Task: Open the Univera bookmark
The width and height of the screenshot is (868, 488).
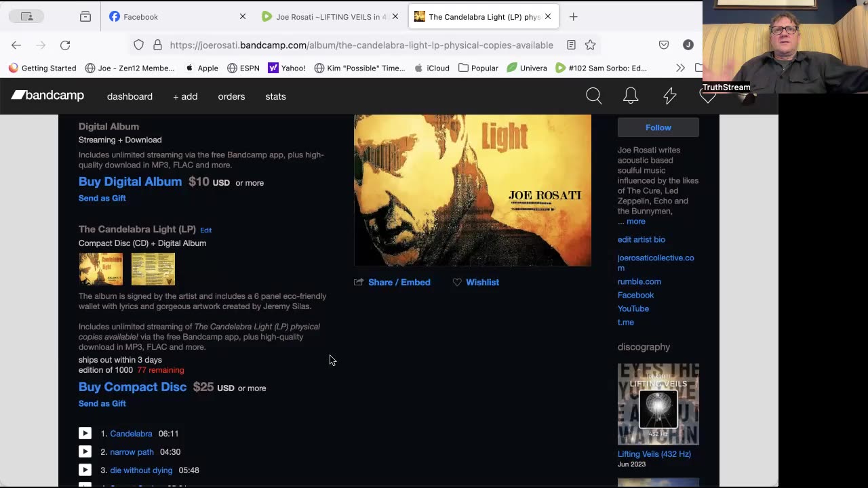Action: (527, 68)
